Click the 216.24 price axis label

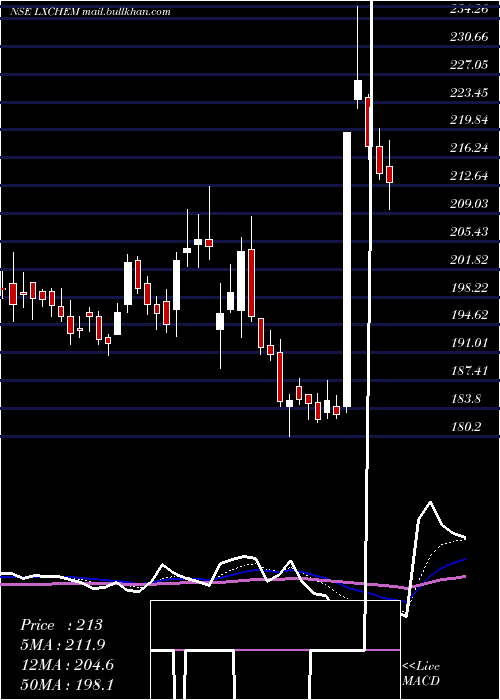[468, 148]
